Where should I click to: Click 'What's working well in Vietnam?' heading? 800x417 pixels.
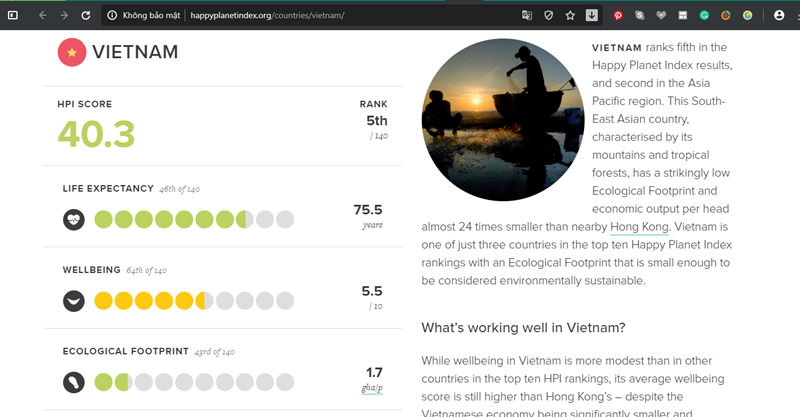523,328
